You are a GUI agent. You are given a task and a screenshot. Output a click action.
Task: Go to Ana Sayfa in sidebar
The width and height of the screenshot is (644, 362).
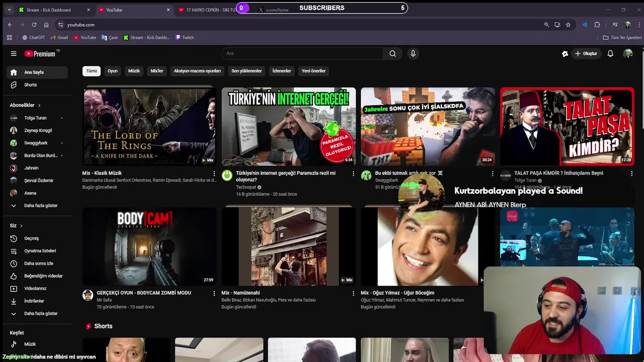[x=37, y=72]
